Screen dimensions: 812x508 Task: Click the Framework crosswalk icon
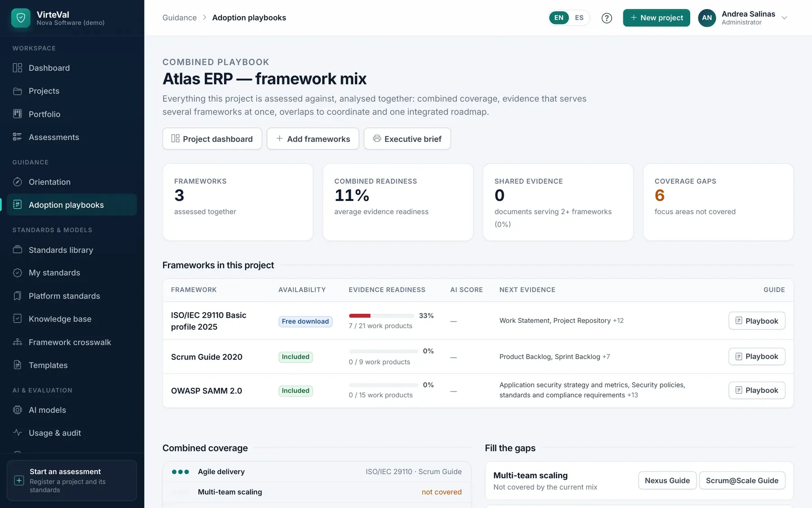18,342
